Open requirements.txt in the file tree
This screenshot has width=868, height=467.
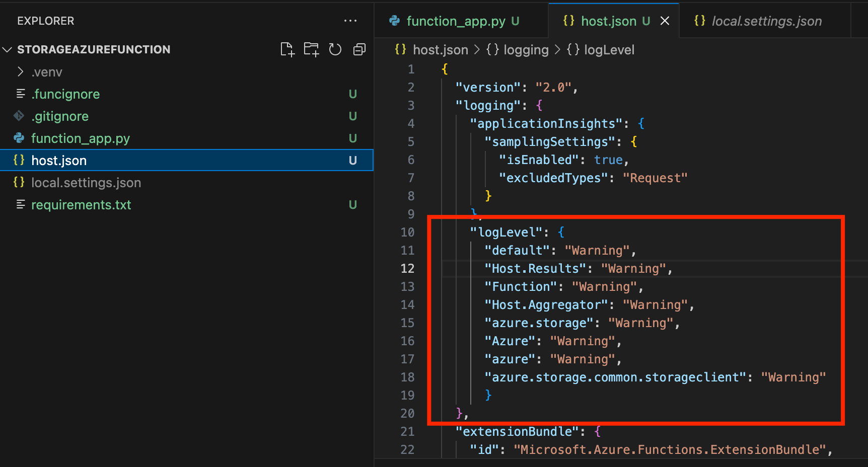tap(186, 205)
